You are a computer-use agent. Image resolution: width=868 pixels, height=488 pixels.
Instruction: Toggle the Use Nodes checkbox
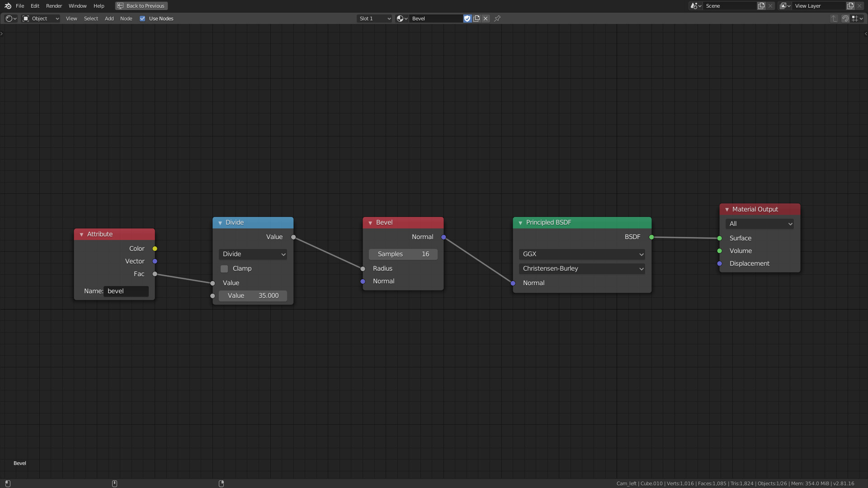[143, 19]
